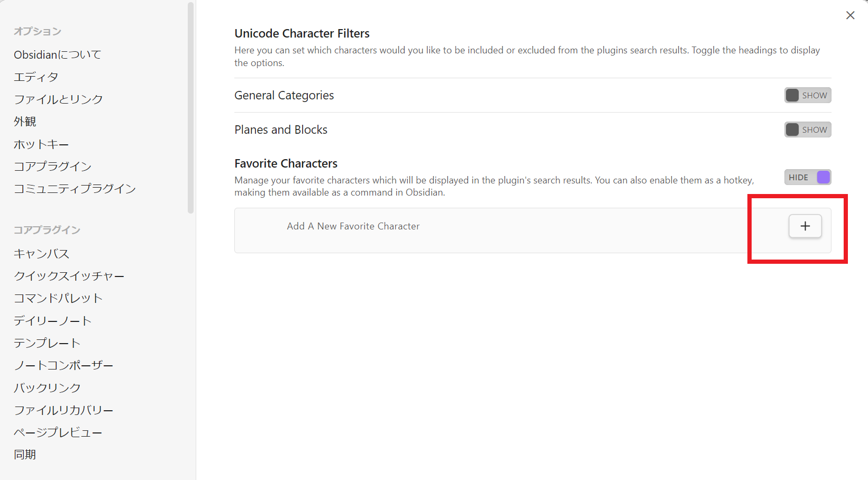The image size is (868, 480).
Task: Close the settings dialog with X icon
Action: click(850, 15)
